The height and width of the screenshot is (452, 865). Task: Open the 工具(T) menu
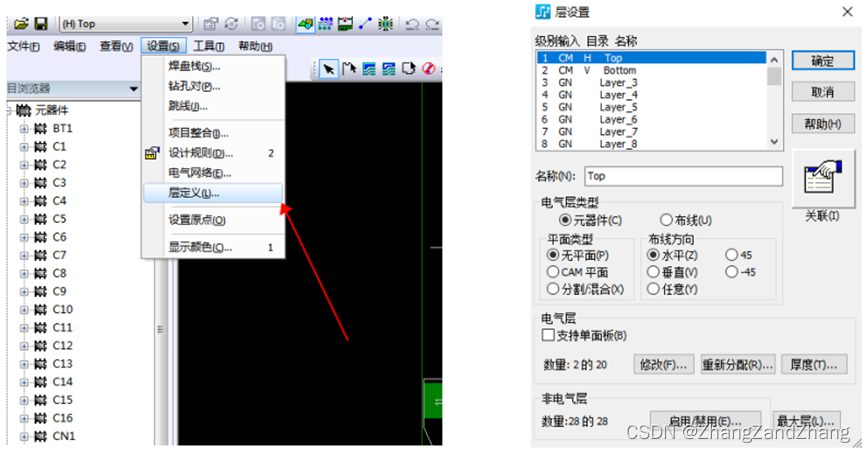(x=209, y=46)
